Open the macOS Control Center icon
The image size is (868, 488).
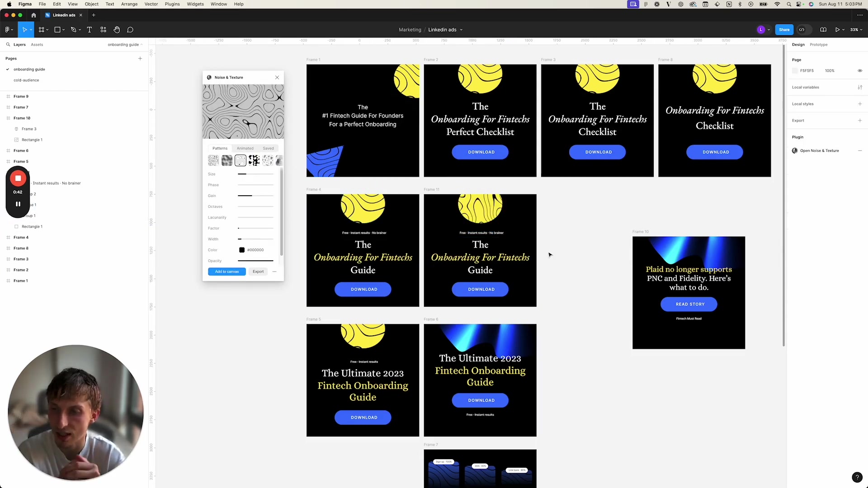click(799, 4)
